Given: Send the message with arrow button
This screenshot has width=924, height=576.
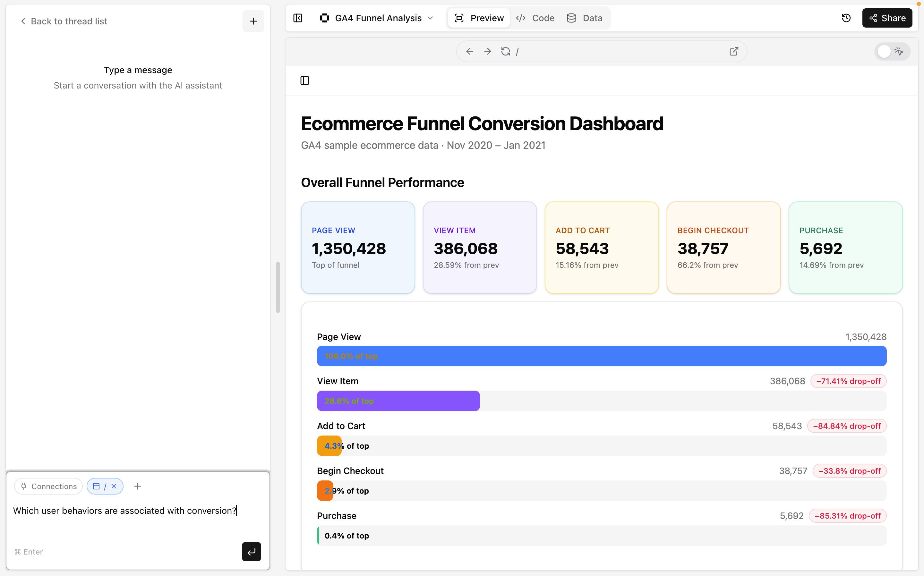Looking at the screenshot, I should [251, 551].
